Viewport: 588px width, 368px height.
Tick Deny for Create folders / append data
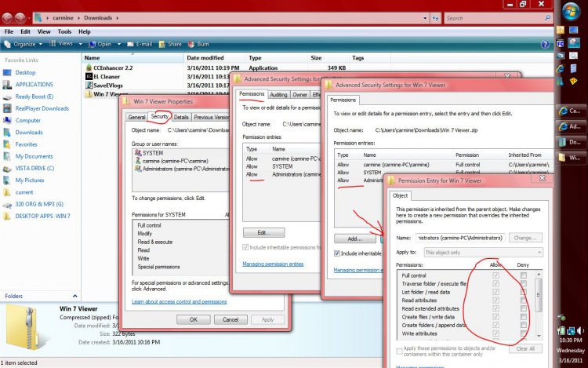point(524,325)
